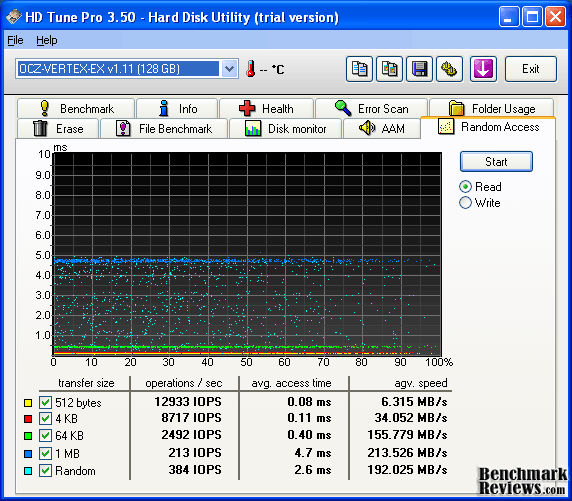Open the Health tab

[x=266, y=109]
